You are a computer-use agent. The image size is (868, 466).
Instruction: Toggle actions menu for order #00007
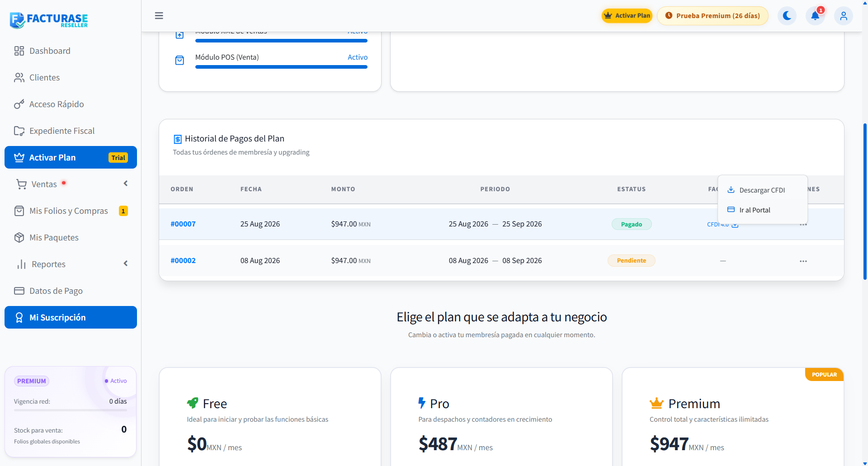(x=803, y=225)
